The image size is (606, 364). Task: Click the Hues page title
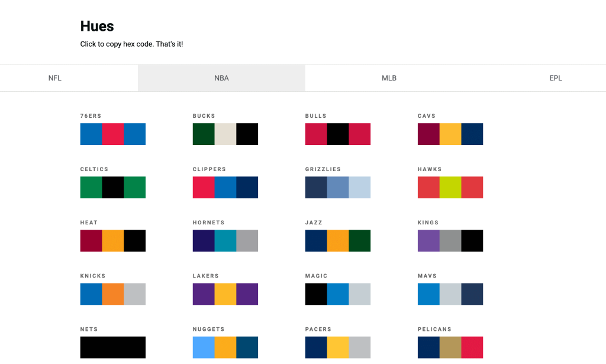tap(97, 26)
